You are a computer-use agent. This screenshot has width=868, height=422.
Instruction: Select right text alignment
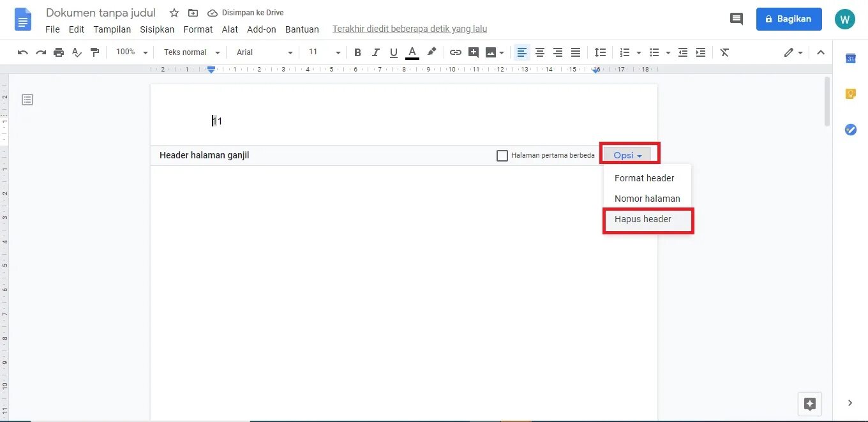point(558,52)
